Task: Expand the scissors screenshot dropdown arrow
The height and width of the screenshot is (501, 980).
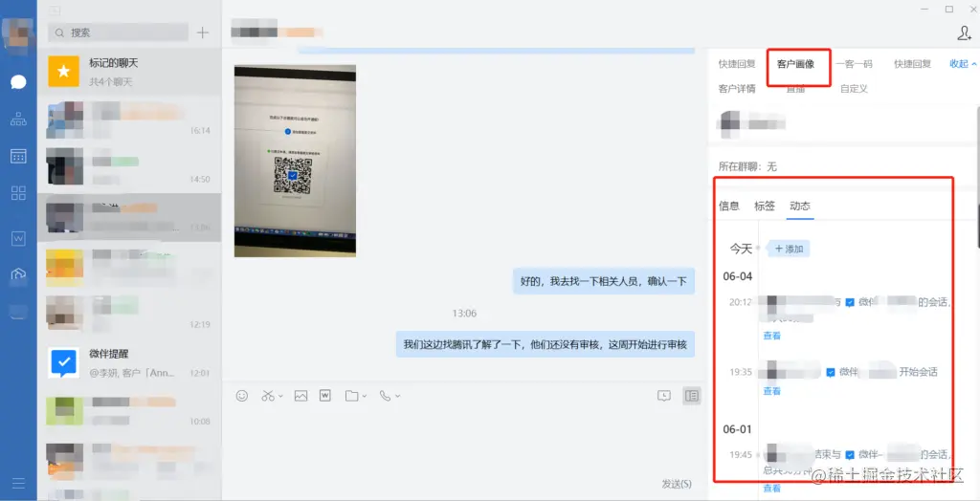Action: pos(280,396)
